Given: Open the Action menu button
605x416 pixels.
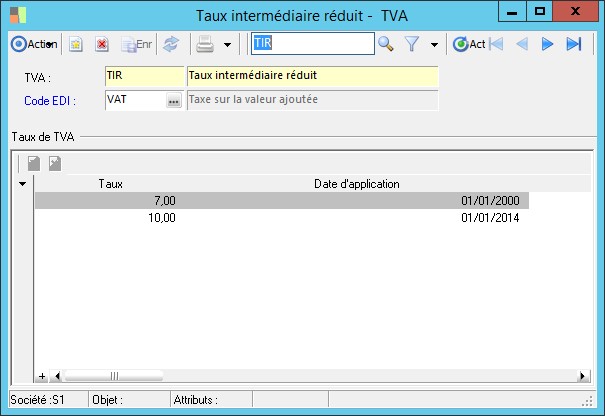Looking at the screenshot, I should tap(34, 44).
